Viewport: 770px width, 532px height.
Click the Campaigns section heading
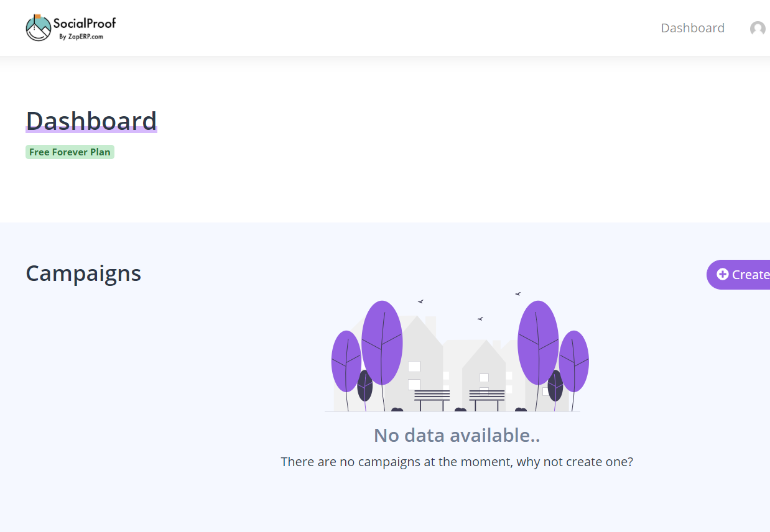[83, 273]
